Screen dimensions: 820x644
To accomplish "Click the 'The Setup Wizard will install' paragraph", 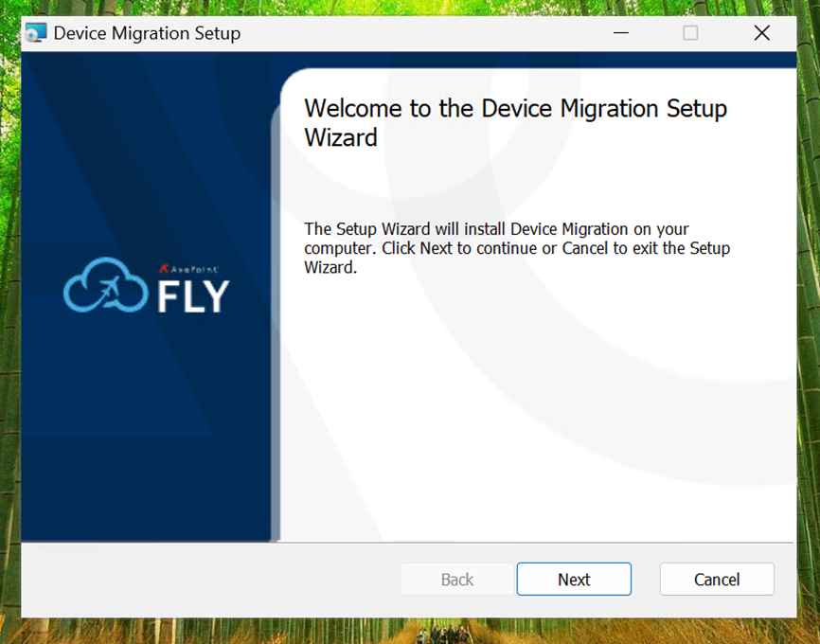I will [517, 248].
